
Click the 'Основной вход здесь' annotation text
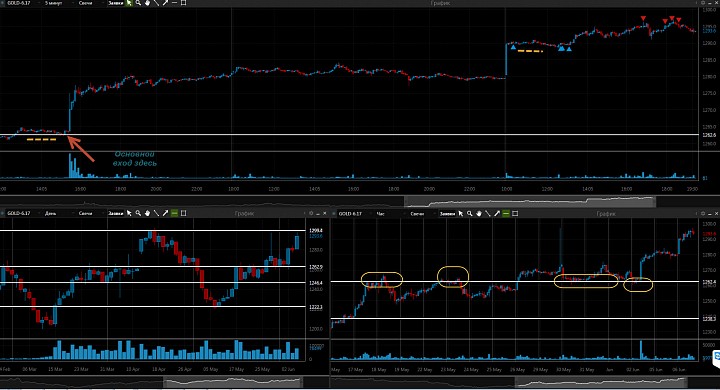(x=135, y=158)
